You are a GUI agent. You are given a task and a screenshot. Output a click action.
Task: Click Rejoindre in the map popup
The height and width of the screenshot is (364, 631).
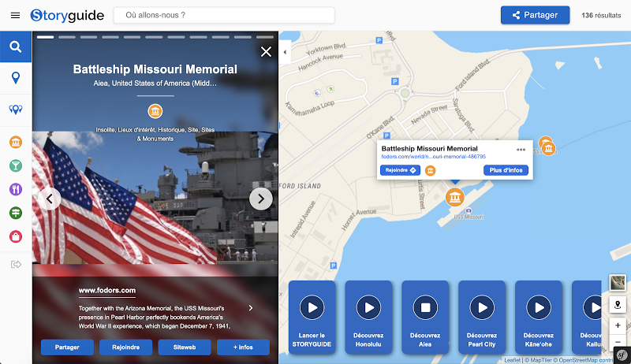pos(400,170)
